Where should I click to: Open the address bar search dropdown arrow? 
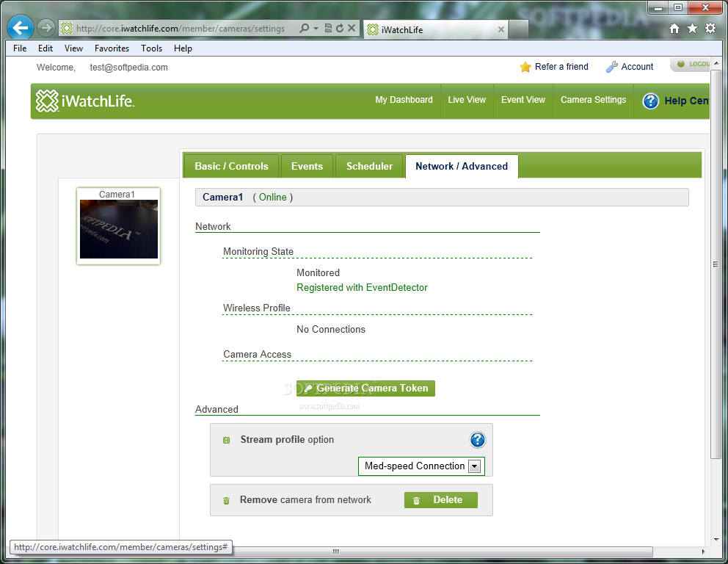(316, 29)
